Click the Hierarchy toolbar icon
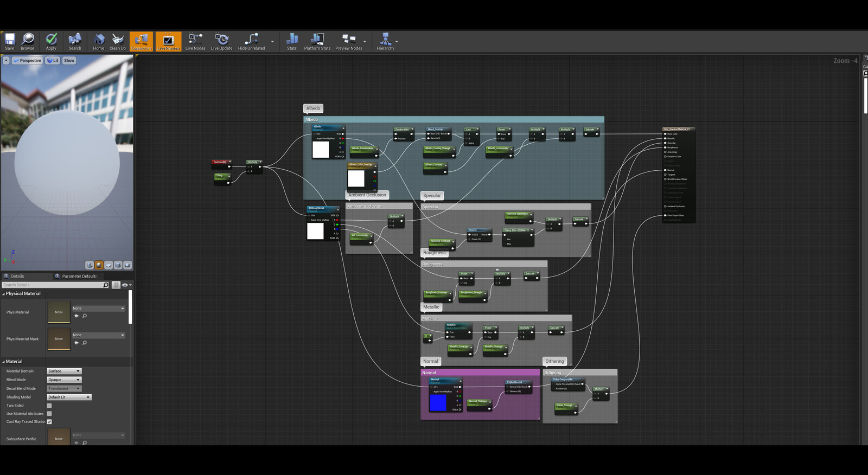This screenshot has height=475, width=868. coord(386,41)
